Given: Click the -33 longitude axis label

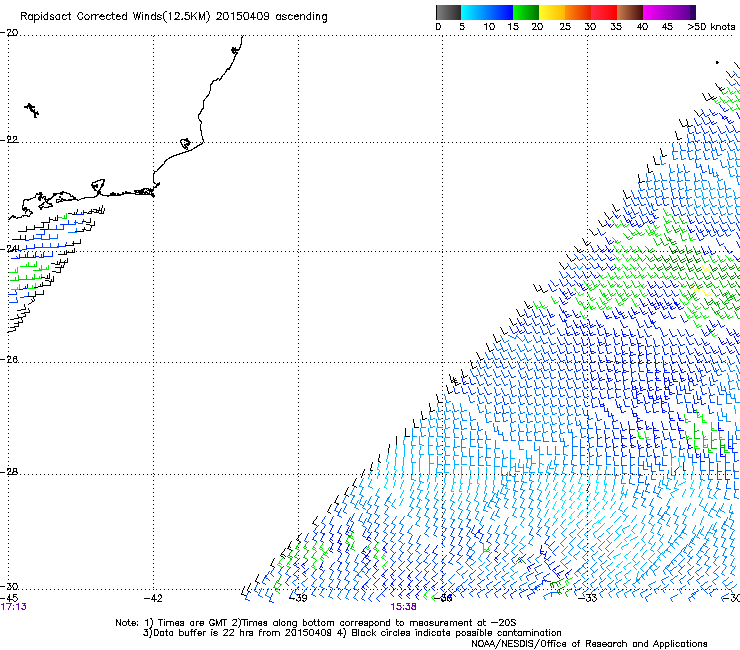Looking at the screenshot, I should pos(588,598).
